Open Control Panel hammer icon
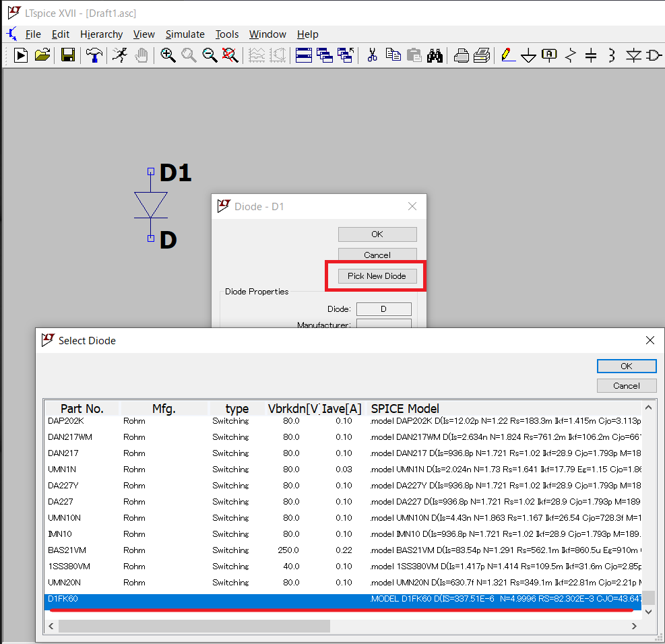This screenshot has height=644, width=665. [94, 55]
